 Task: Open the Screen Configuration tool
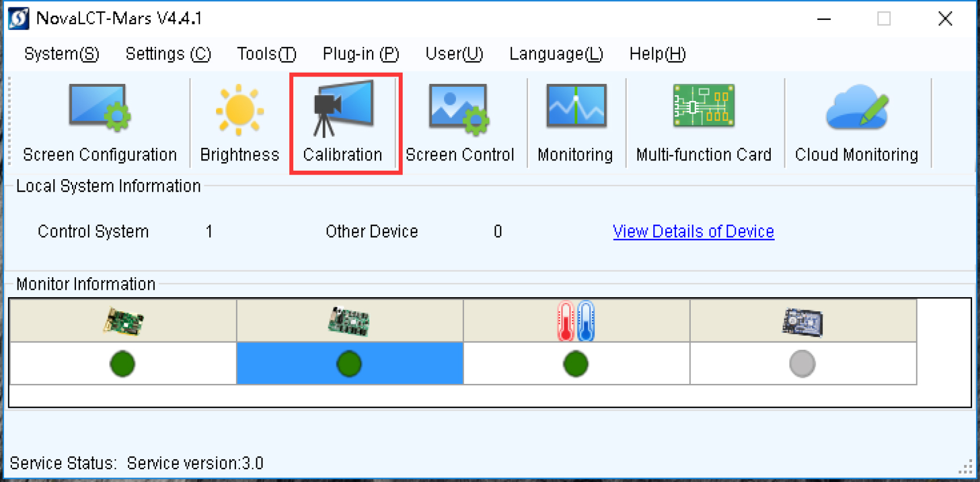[100, 122]
